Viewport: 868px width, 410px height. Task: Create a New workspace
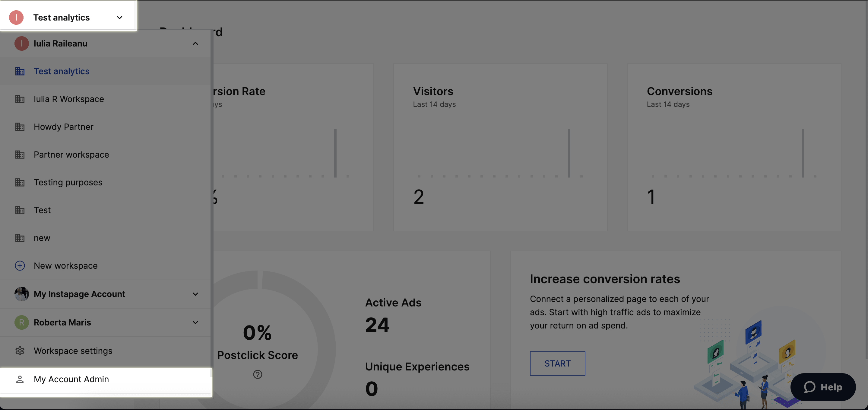pos(106,266)
